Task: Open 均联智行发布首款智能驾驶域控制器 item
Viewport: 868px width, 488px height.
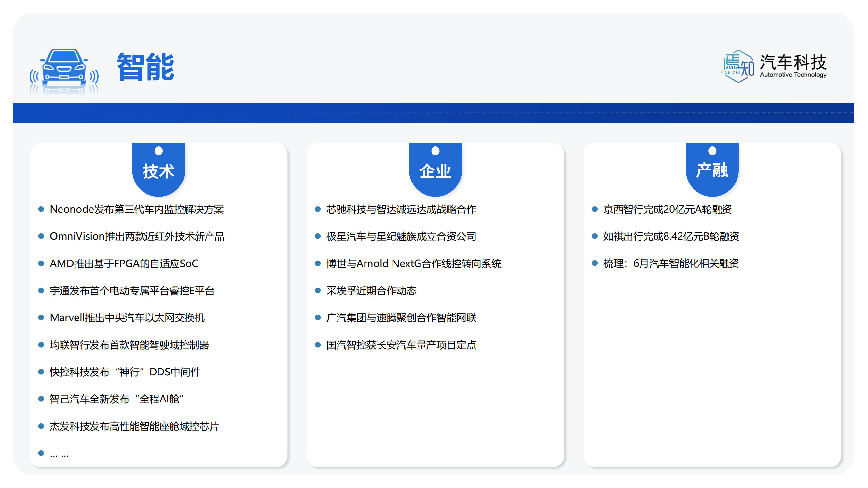Action: click(130, 345)
